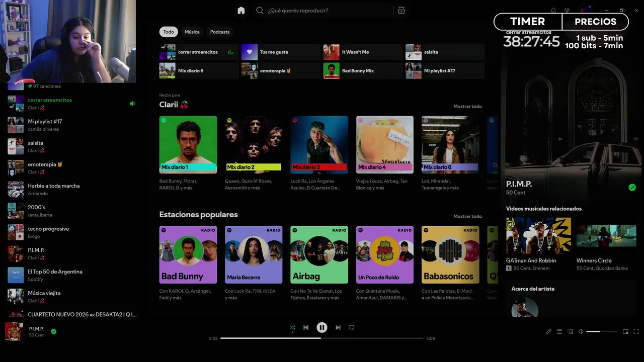Viewport: 644px width, 362px height.
Task: Toggle shuffle playback
Action: (292, 327)
